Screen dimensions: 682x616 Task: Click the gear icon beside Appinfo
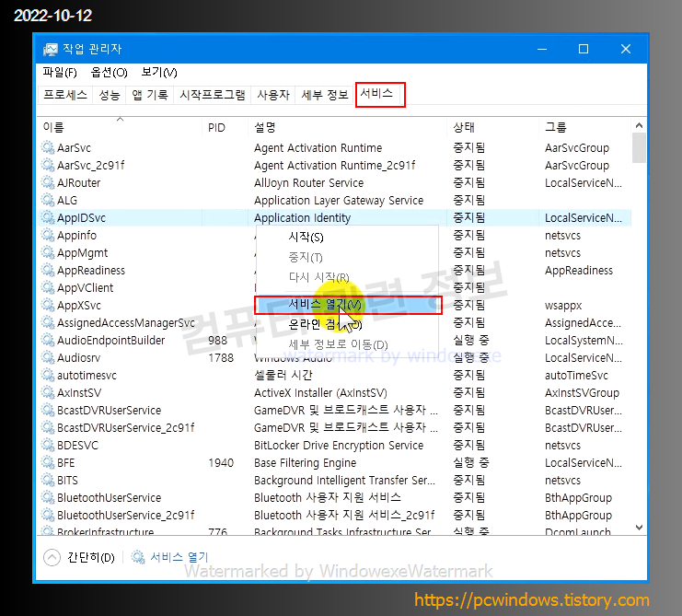[x=48, y=235]
